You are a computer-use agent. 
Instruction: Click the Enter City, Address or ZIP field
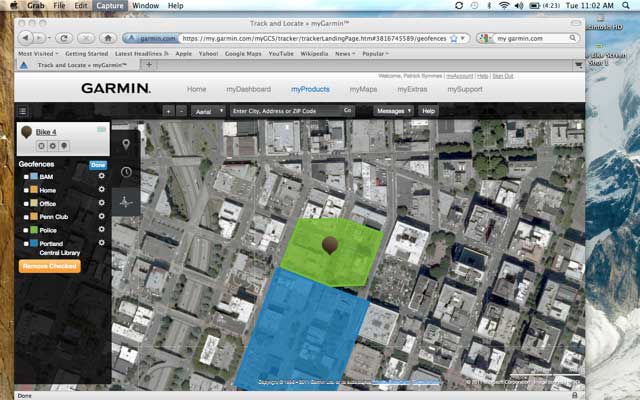pyautogui.click(x=286, y=111)
